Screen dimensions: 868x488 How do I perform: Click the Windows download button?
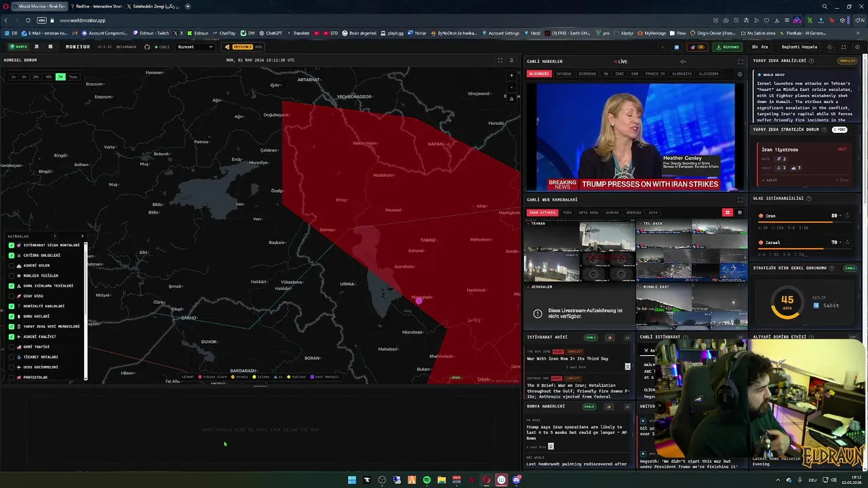click(x=728, y=47)
